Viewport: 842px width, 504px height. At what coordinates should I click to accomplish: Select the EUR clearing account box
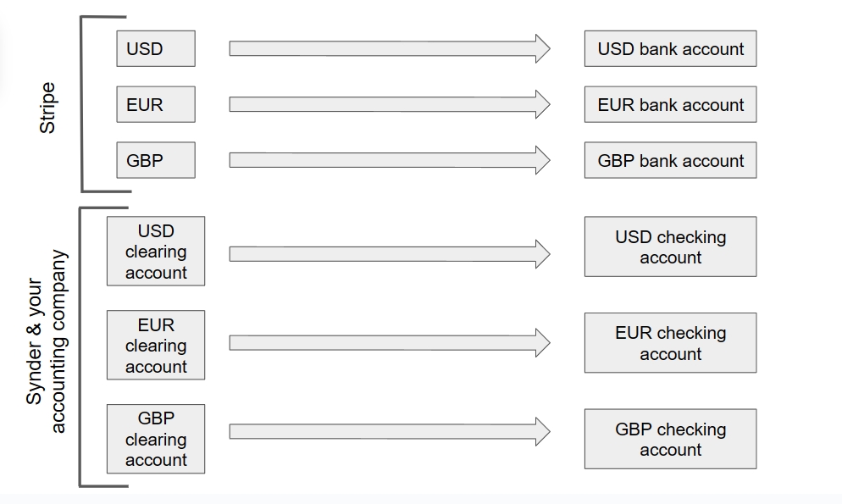point(156,345)
